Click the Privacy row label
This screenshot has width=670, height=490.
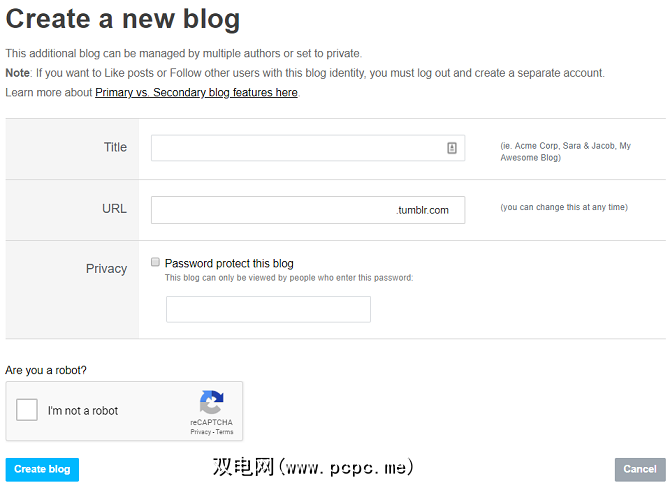106,268
